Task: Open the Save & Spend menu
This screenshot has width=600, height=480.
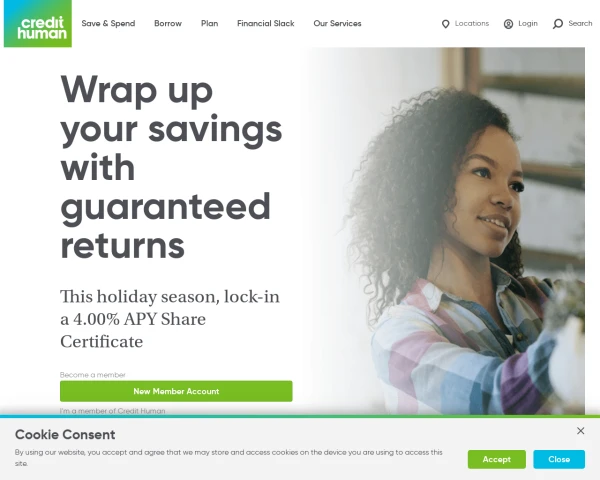Action: [x=108, y=23]
